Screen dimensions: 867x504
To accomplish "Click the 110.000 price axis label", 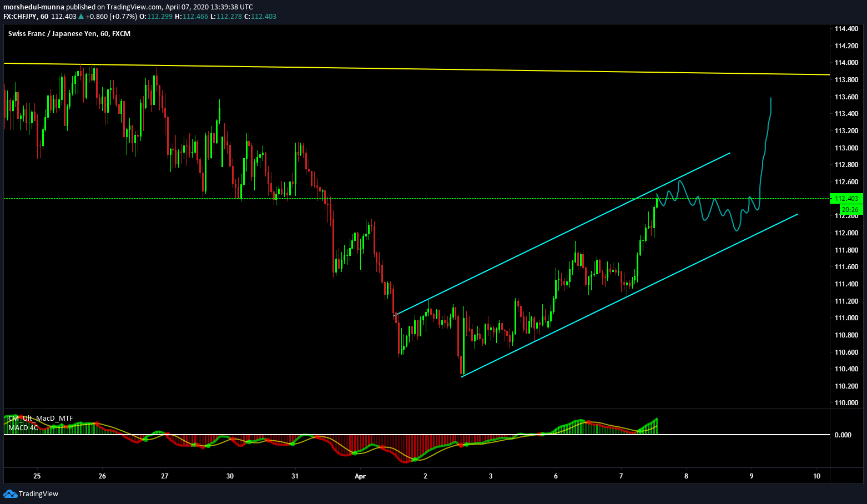I will click(x=846, y=403).
